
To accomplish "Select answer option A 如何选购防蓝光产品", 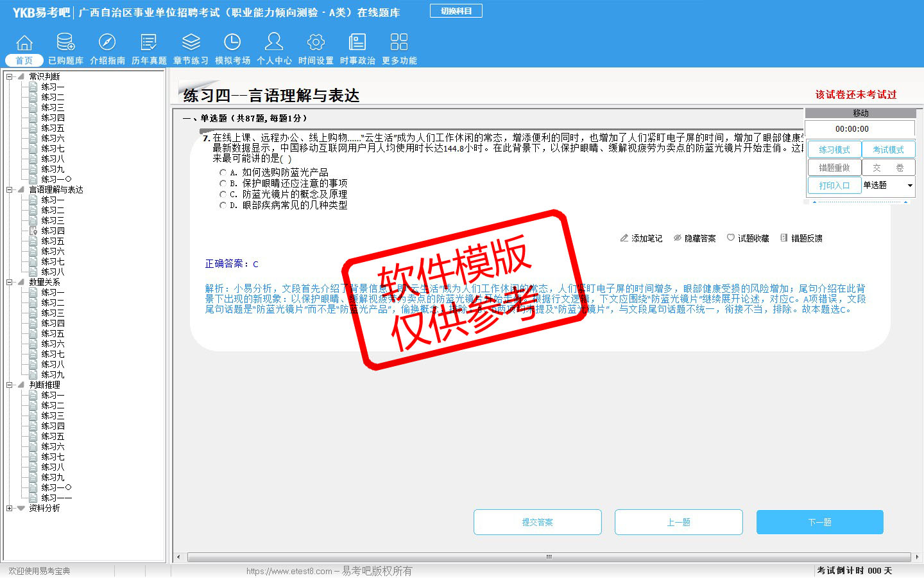I will (223, 173).
